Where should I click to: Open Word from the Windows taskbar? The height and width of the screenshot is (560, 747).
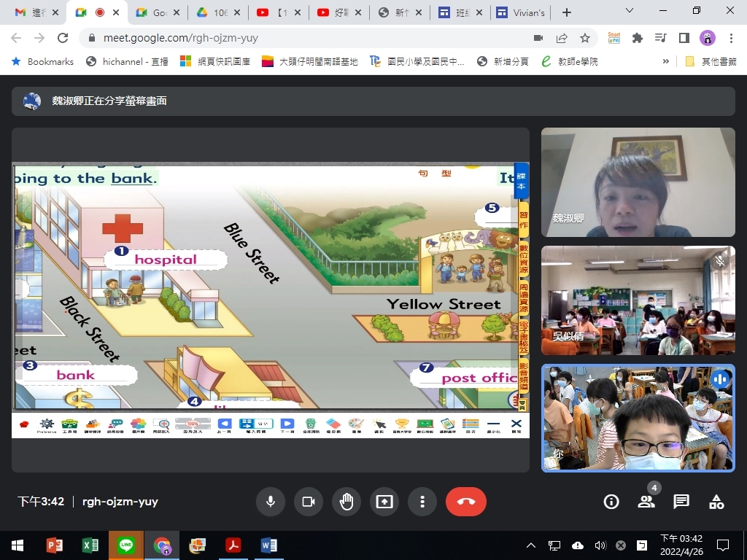(268, 545)
